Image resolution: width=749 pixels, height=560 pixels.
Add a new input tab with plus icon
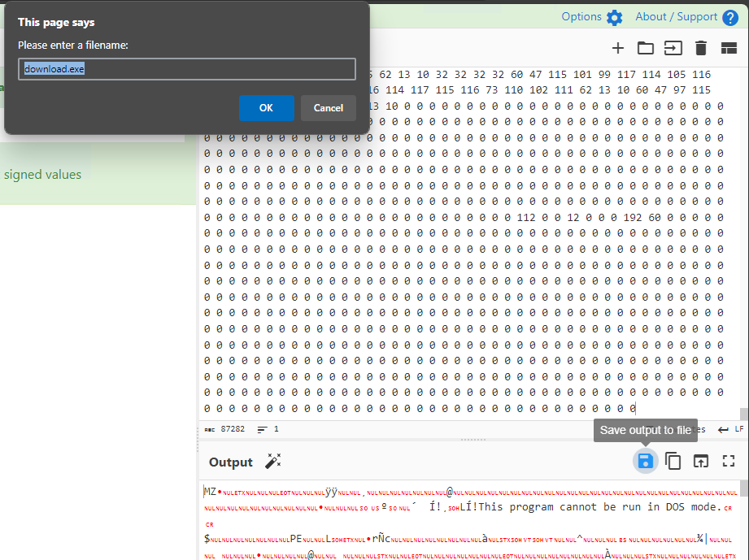(x=618, y=48)
